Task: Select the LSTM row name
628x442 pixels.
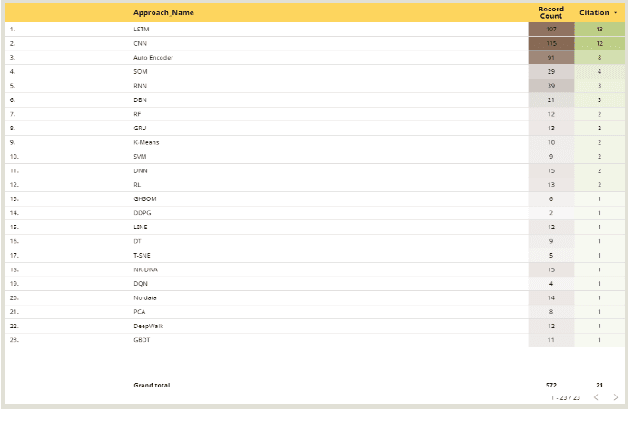Action: tap(141, 30)
